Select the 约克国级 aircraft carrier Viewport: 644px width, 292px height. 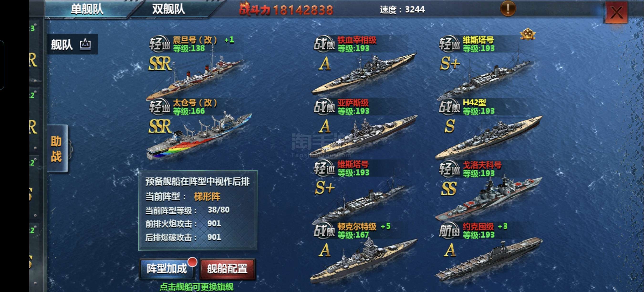[489, 260]
